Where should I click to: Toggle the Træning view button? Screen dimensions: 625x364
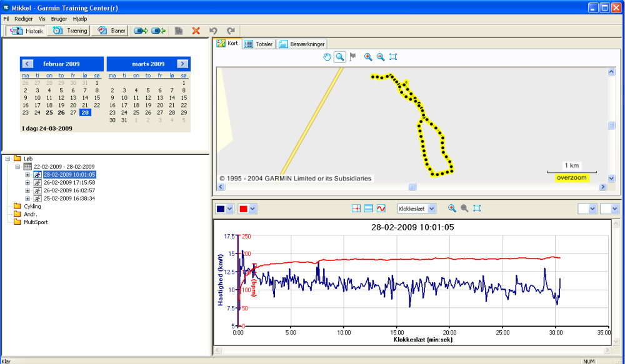pos(69,31)
